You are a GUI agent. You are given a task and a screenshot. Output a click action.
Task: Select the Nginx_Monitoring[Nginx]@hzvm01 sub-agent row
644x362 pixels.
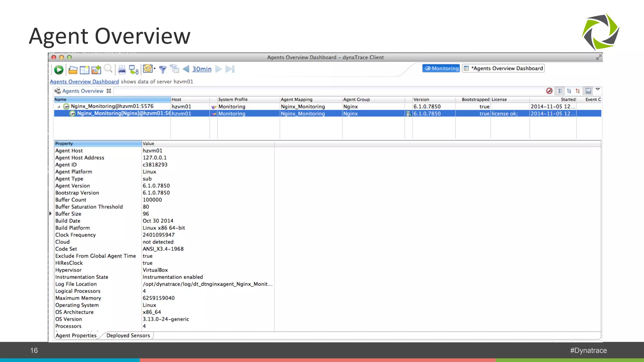pyautogui.click(x=327, y=113)
